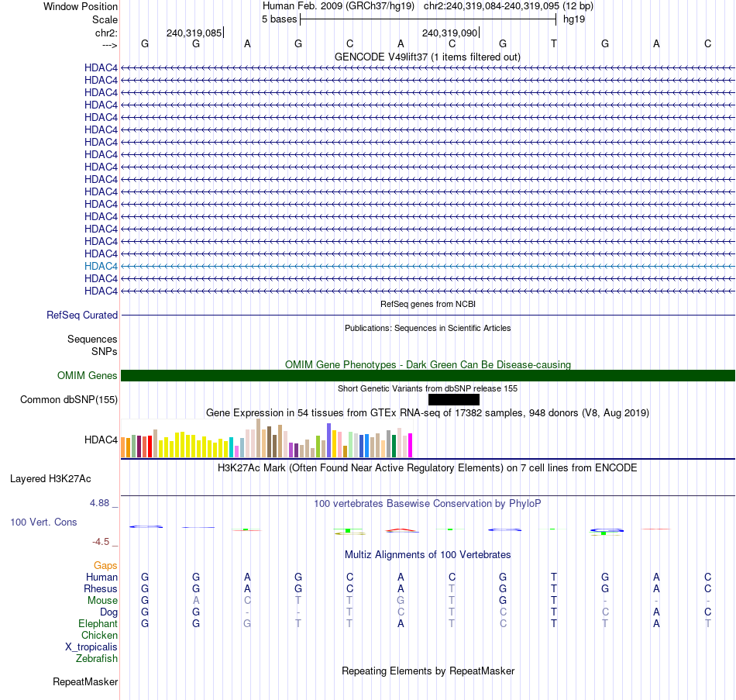Click the OMIM Genes track label
Screen dimensions: 736x700
(88, 376)
